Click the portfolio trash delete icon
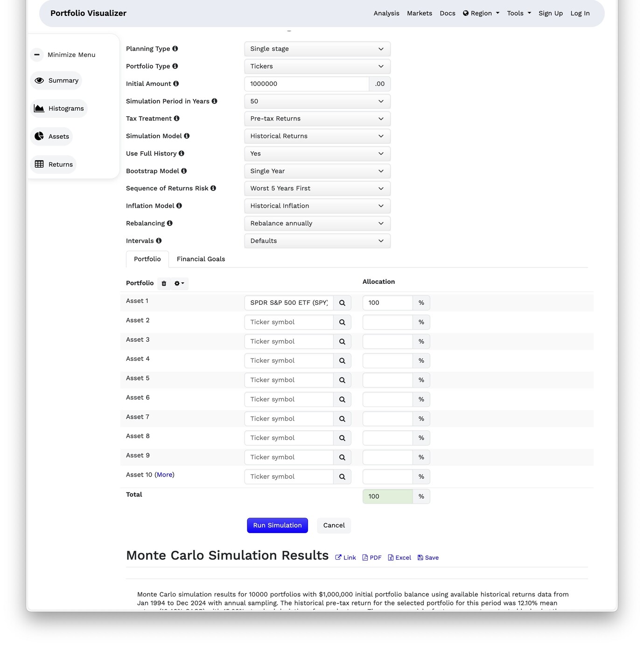The height and width of the screenshot is (646, 644). [x=164, y=283]
